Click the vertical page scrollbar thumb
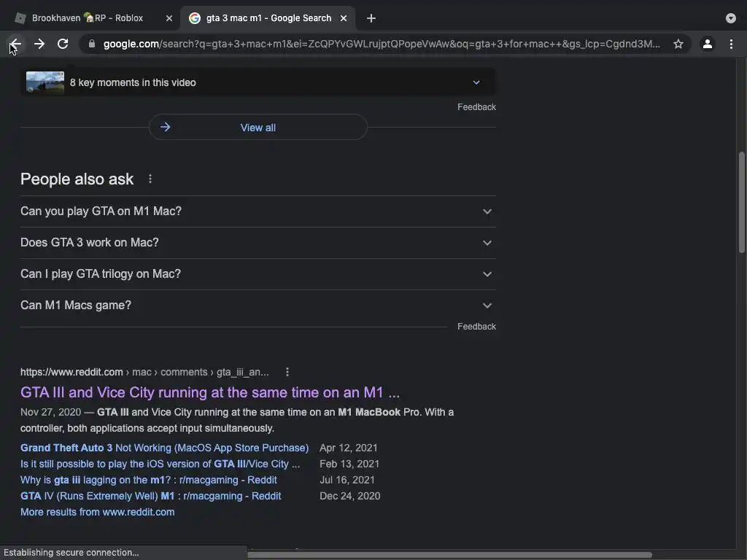Viewport: 747px width, 560px height. [x=741, y=203]
